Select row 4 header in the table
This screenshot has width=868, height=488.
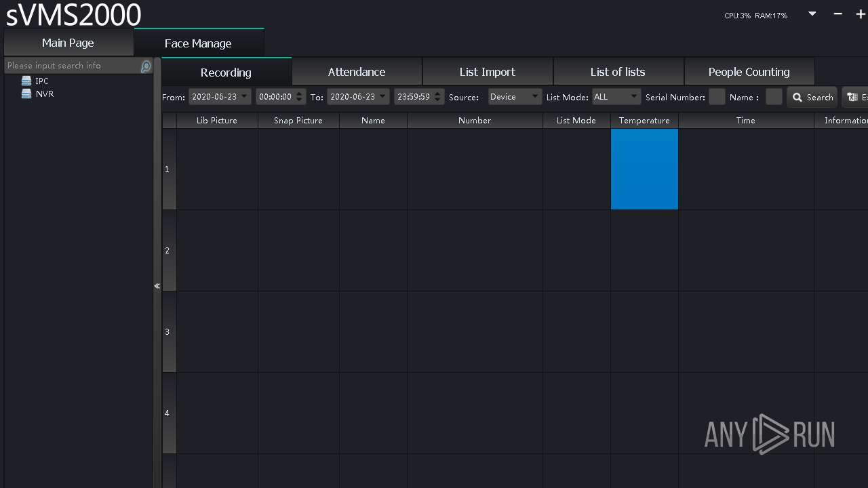(169, 413)
